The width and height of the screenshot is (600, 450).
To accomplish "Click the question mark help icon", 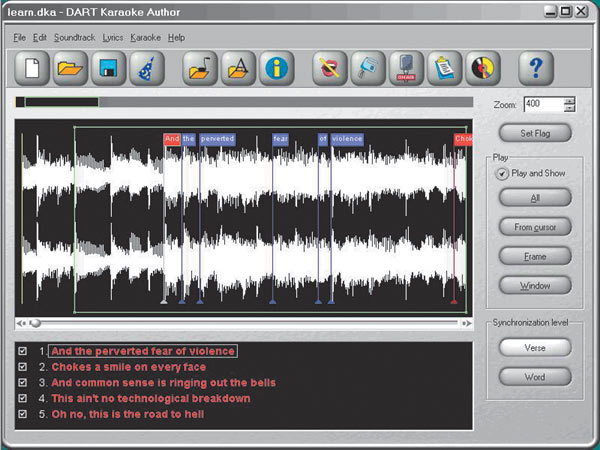I will click(536, 68).
